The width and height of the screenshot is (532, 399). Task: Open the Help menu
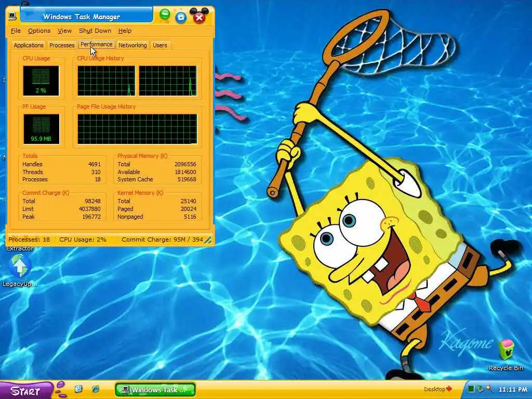pos(125,31)
